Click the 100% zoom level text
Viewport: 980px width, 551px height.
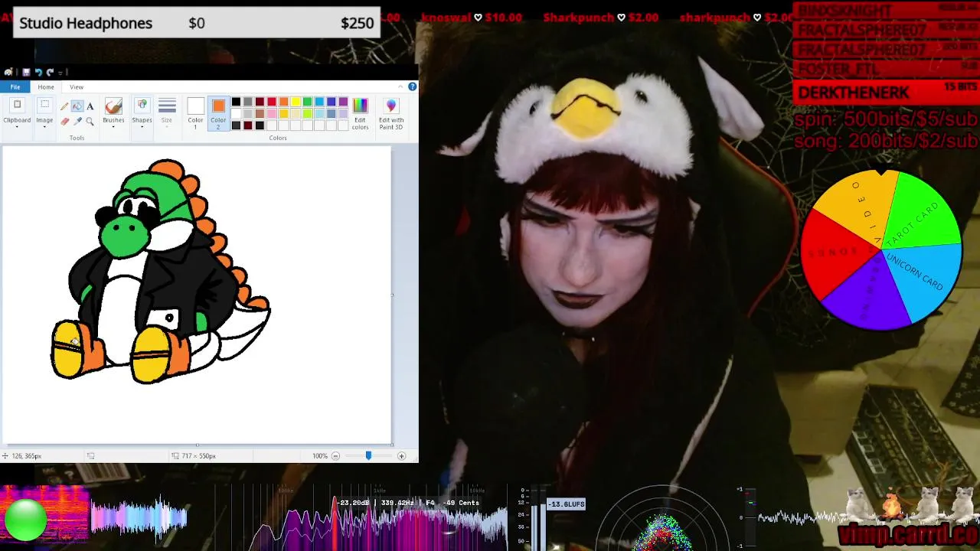point(320,456)
